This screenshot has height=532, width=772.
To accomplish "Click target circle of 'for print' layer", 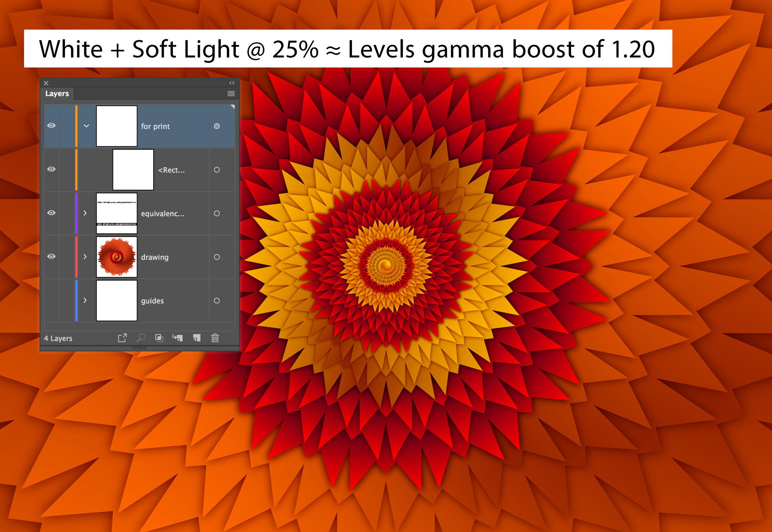I will [217, 126].
